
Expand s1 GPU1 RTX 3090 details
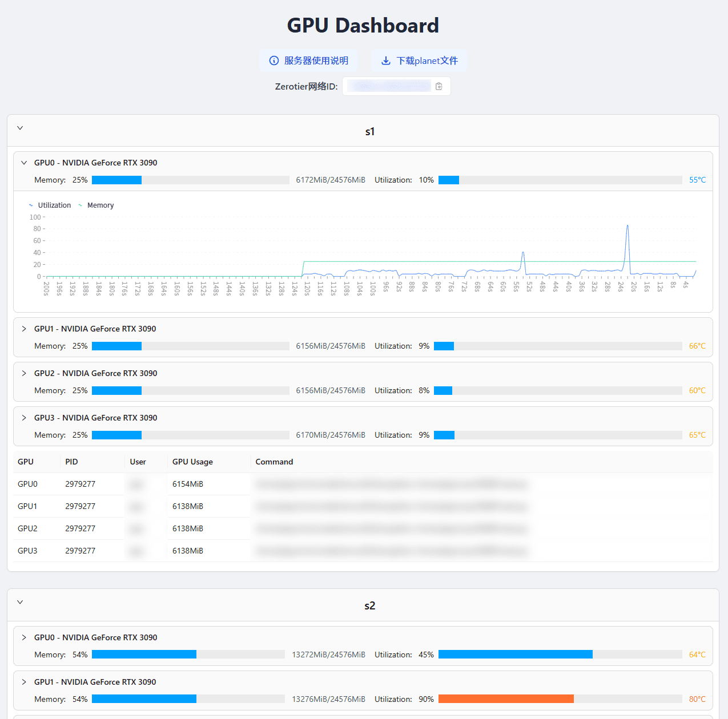pyautogui.click(x=24, y=329)
